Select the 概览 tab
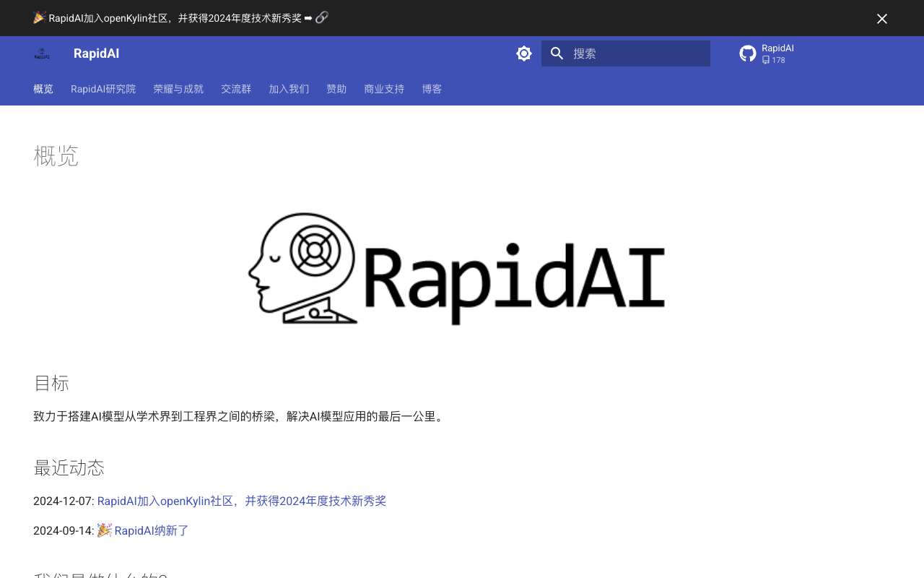The height and width of the screenshot is (578, 924). (43, 89)
